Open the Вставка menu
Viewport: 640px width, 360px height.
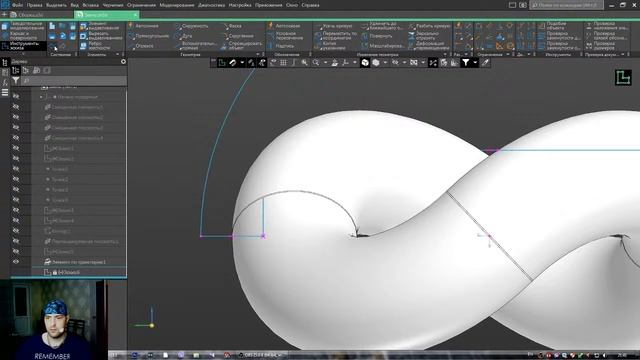[x=91, y=5]
